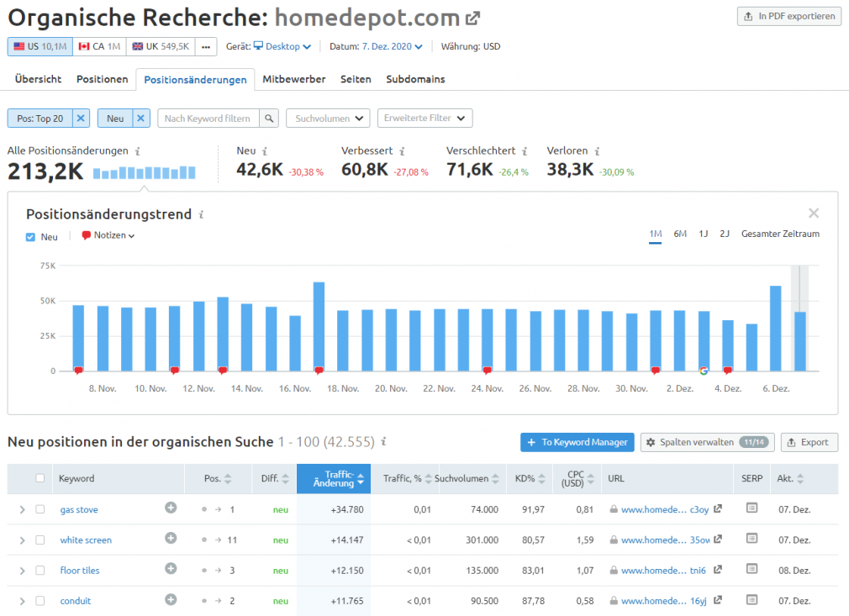Viewport: 849px width, 616px height.
Task: Click In PDF exportieren button
Action: [789, 16]
